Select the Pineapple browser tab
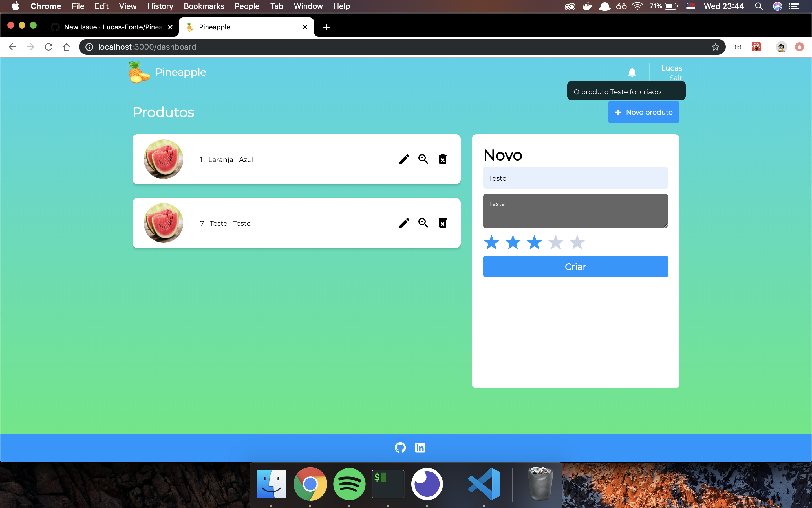 246,27
